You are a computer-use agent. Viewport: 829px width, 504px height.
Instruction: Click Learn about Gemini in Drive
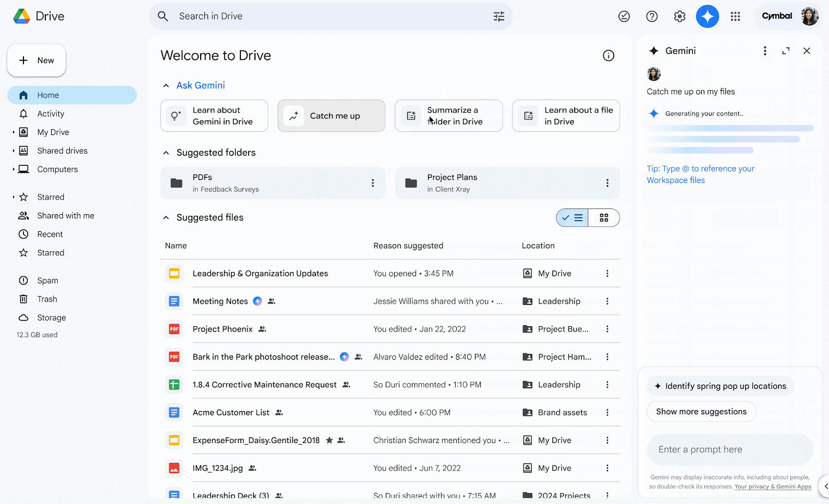tap(214, 116)
